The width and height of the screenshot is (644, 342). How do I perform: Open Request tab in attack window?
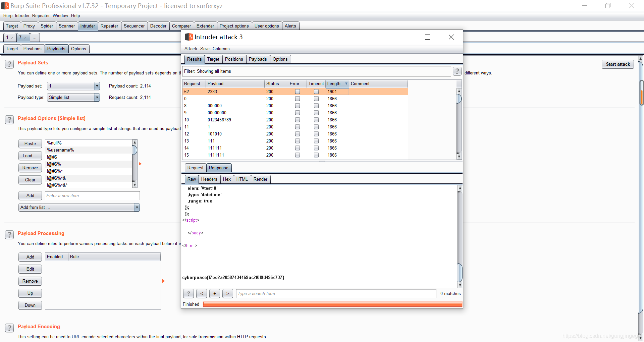[x=196, y=168]
